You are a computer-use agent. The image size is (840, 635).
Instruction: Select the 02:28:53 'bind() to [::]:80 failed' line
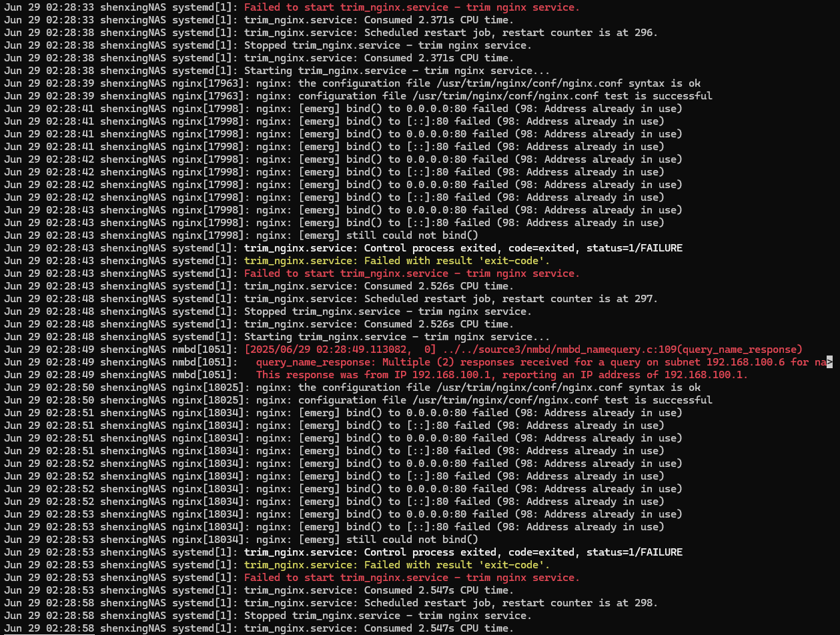click(x=334, y=527)
